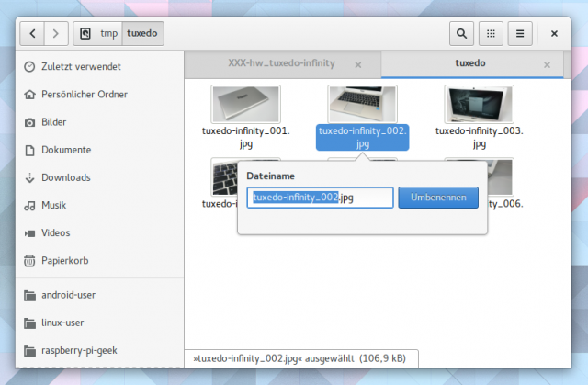Image resolution: width=588 pixels, height=385 pixels.
Task: Select the tuxedo-infinity_003.jpg thumbnail
Action: pyautogui.click(x=478, y=104)
